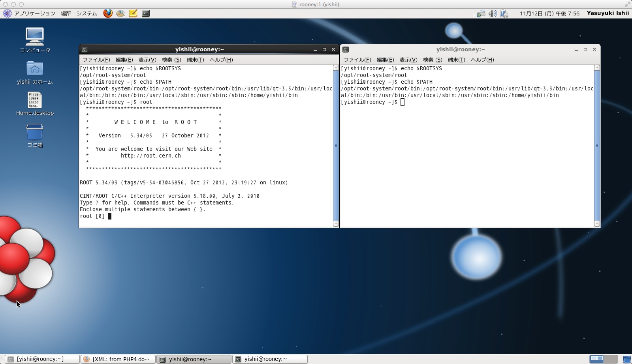Open ファイル(F) menu in left terminal
The width and height of the screenshot is (632, 364).
(x=96, y=60)
